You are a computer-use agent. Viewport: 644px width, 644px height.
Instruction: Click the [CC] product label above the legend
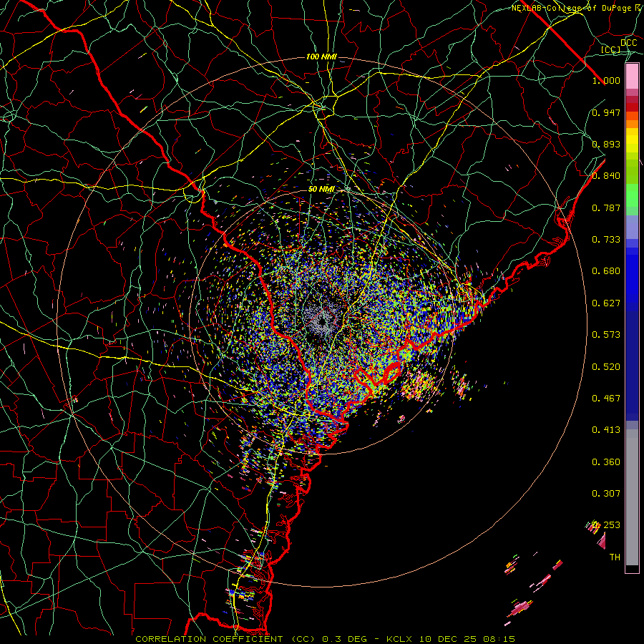610,49
